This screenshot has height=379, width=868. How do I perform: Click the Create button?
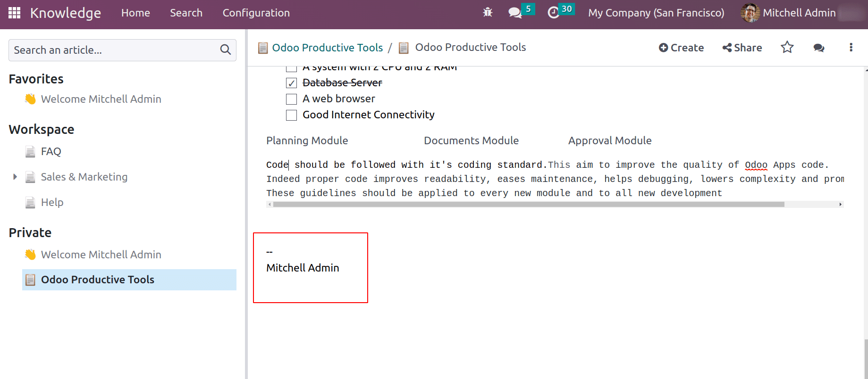(681, 48)
